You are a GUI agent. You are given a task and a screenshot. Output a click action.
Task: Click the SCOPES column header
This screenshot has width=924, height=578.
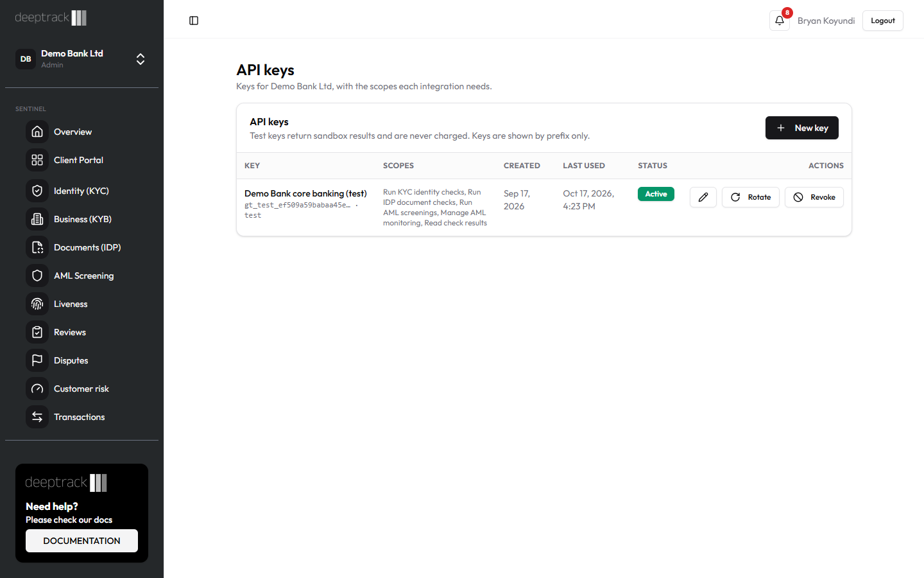[398, 166]
